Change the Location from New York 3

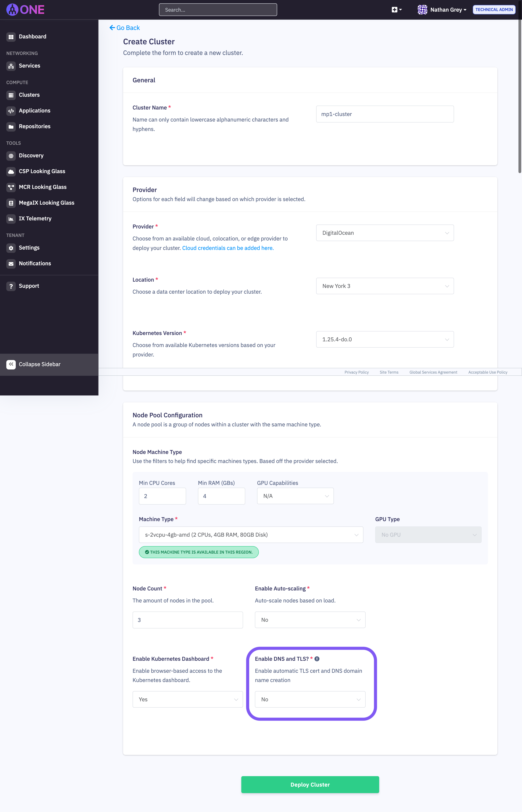[x=385, y=286]
